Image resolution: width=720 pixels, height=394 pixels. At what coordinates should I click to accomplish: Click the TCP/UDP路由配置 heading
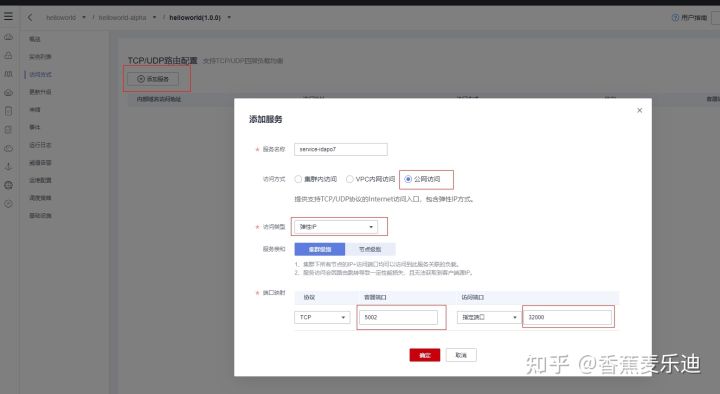[163, 61]
